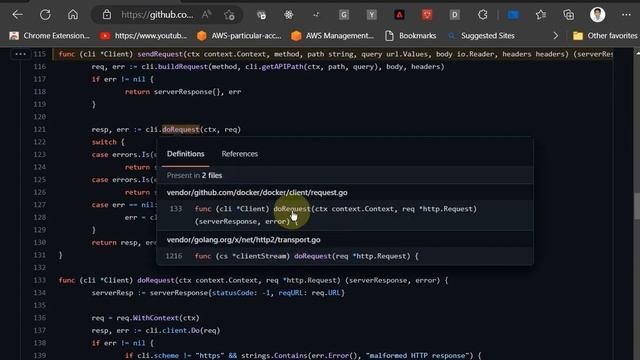Open Read Aloud from address bar

point(207,15)
